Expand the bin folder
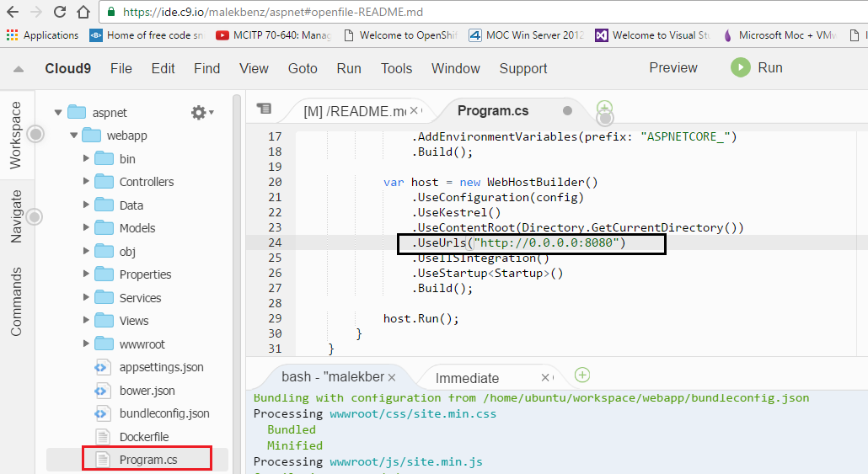Screen dimensions: 868x474 pyautogui.click(x=86, y=158)
